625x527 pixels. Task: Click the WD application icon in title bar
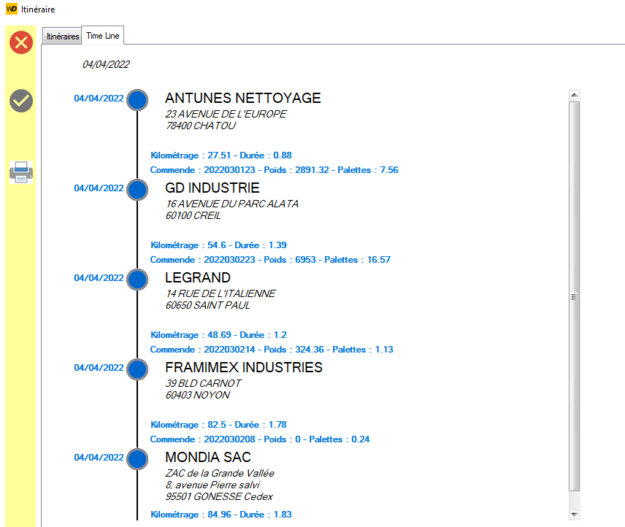coord(10,9)
